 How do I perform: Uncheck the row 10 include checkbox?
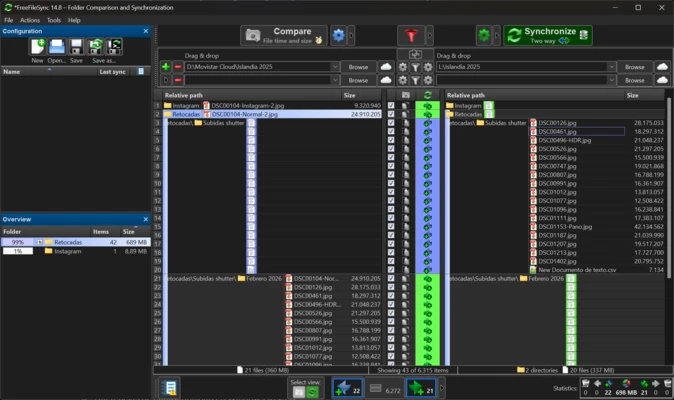391,183
